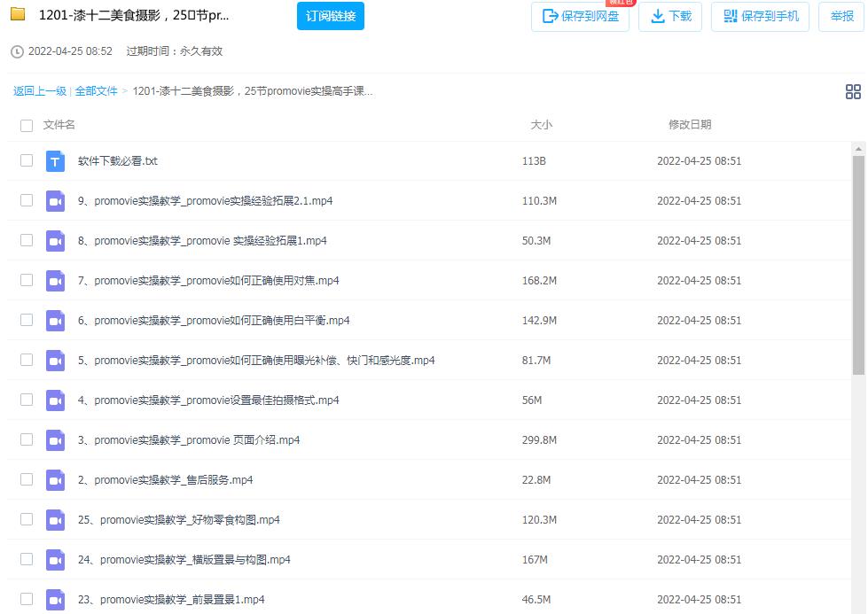
Task: Open 6、promovie如何正确使用白平衡.mp4
Action: pos(214,320)
